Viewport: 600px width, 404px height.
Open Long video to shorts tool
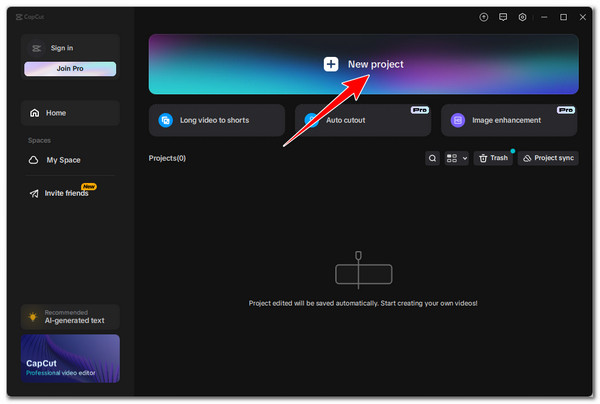[x=217, y=120]
